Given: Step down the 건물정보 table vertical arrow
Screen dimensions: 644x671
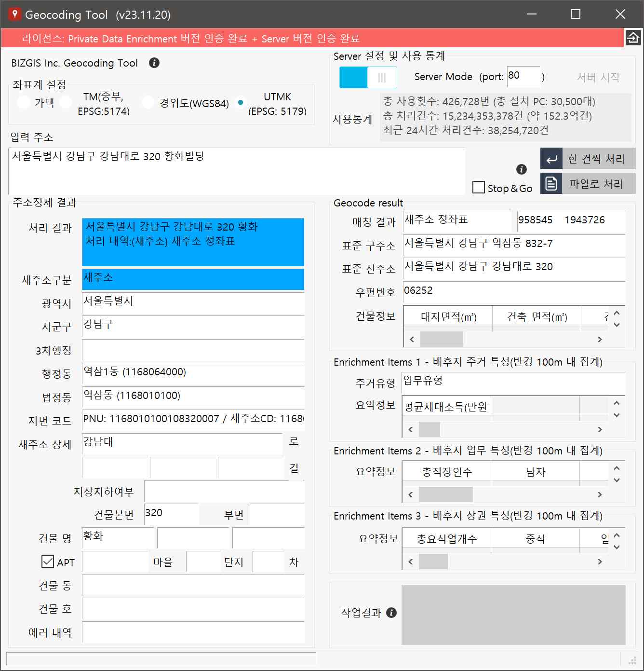Looking at the screenshot, I should pyautogui.click(x=617, y=325).
